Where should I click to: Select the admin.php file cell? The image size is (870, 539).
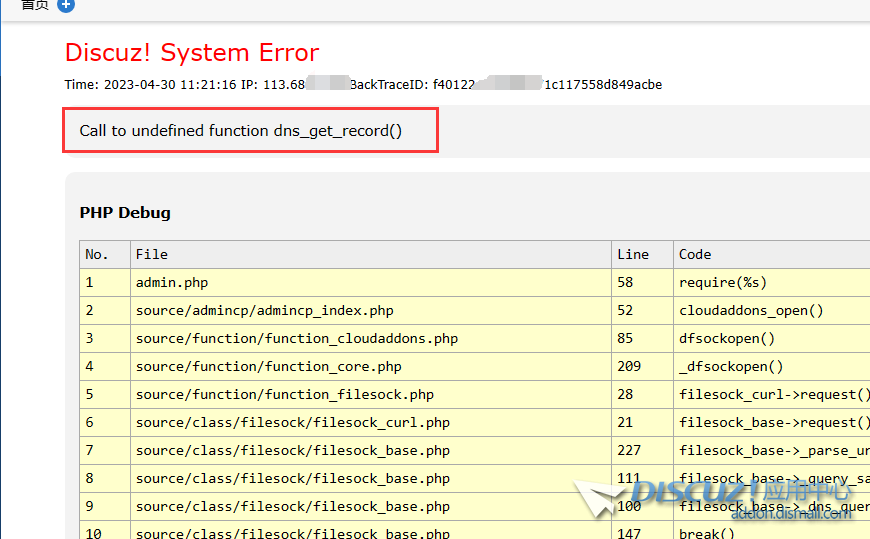point(172,282)
